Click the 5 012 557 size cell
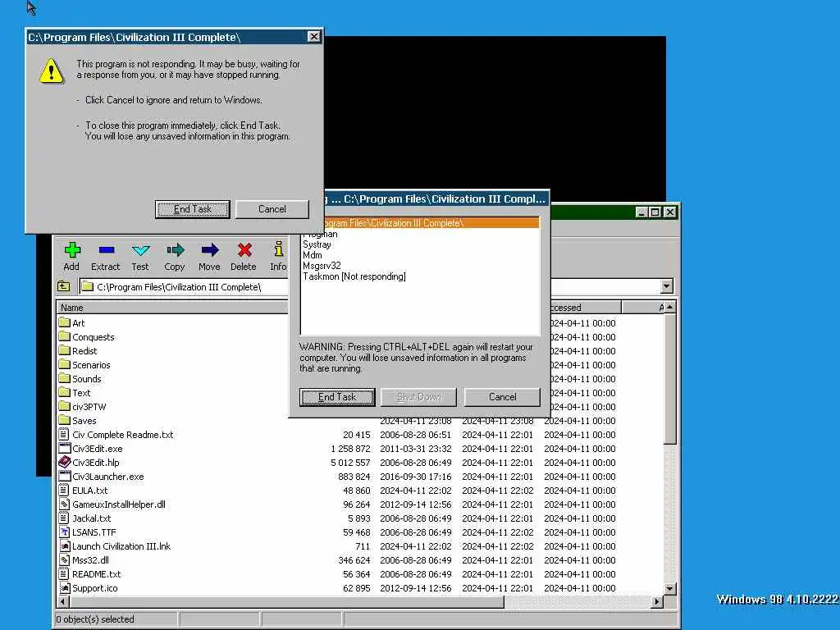Image resolution: width=840 pixels, height=630 pixels. (350, 463)
